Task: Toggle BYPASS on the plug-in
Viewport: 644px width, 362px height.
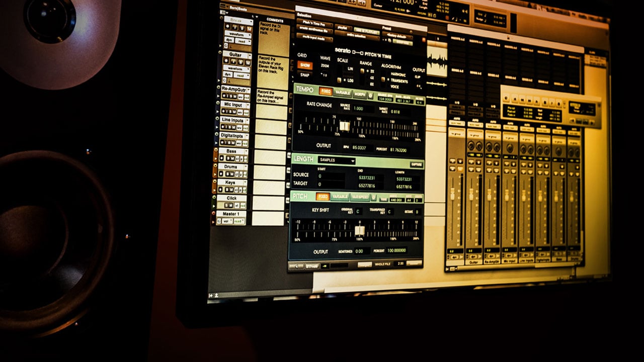Action: click(312, 266)
